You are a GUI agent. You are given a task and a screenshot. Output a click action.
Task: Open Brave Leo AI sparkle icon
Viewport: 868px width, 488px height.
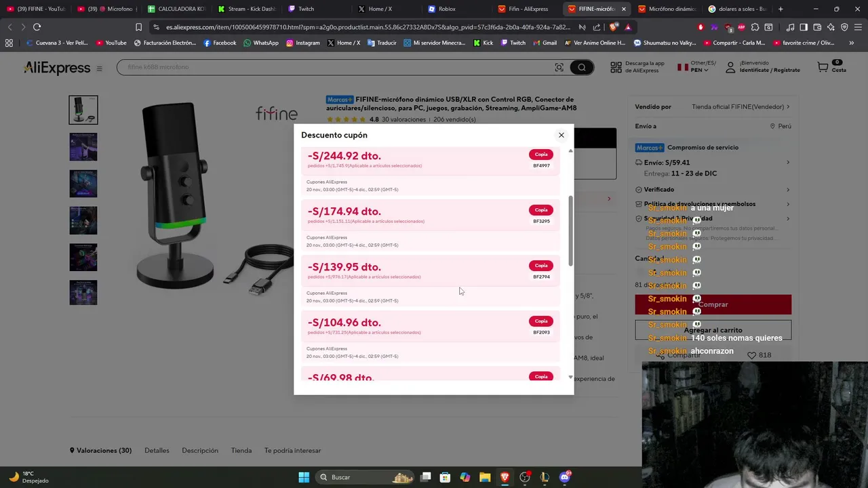coord(831,27)
